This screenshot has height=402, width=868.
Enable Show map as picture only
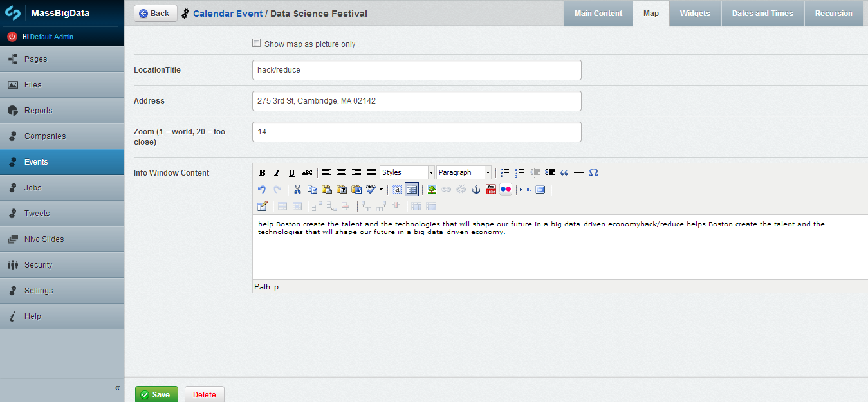(257, 44)
